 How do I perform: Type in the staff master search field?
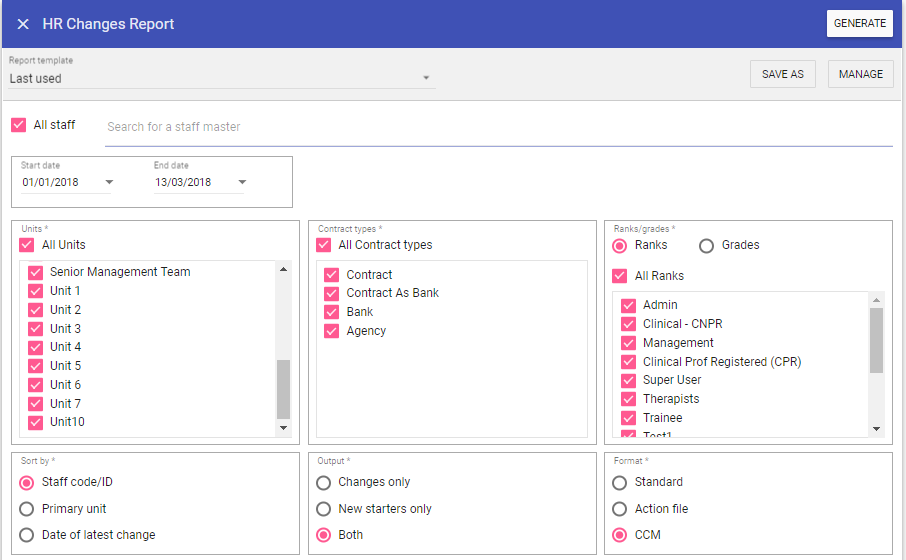click(x=498, y=127)
